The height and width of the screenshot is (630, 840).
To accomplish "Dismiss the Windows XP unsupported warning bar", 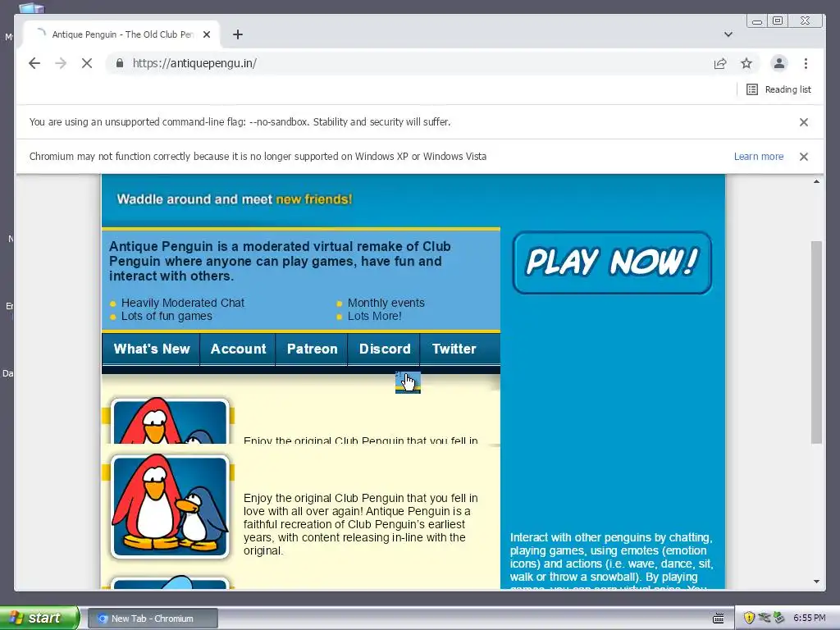I will point(804,157).
